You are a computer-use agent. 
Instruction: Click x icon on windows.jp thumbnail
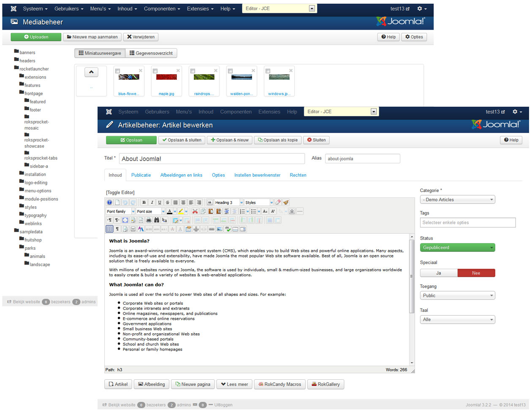[291, 70]
